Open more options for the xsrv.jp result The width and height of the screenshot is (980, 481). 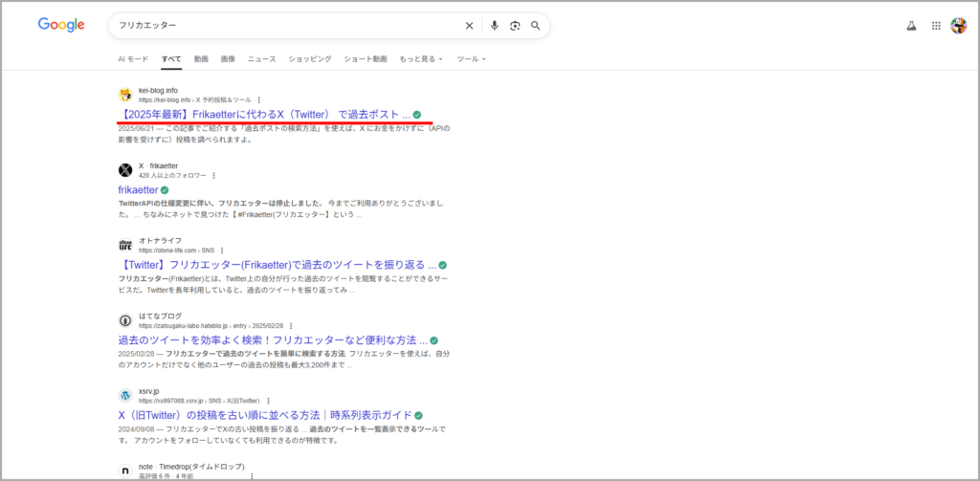click(x=267, y=401)
